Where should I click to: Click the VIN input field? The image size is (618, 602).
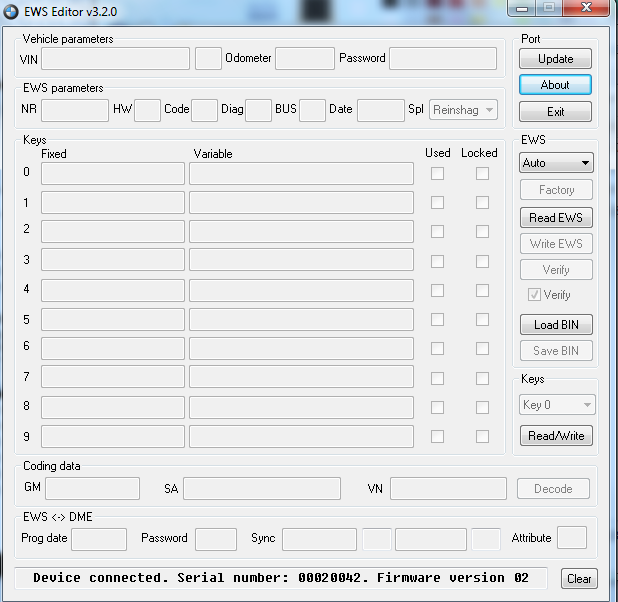(x=115, y=59)
